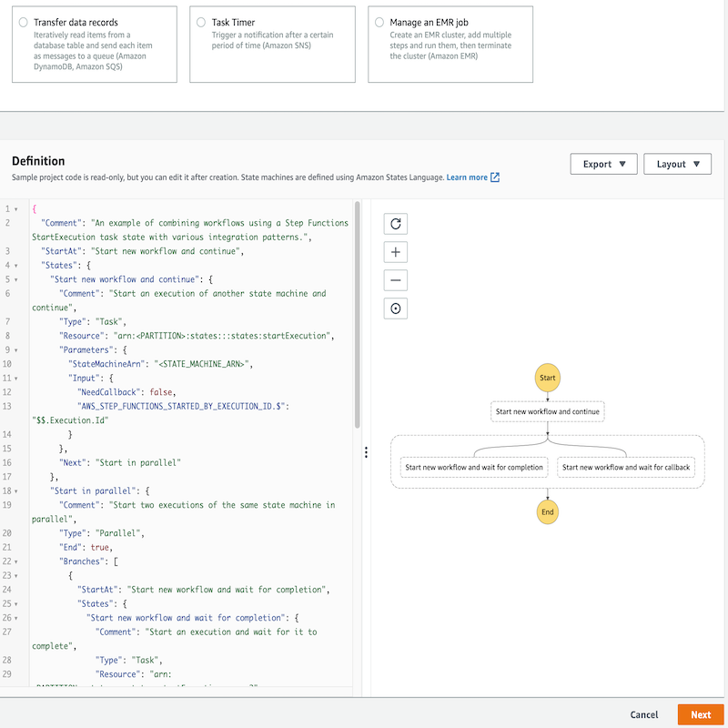The image size is (728, 728).
Task: Select the wait for completion node
Action: [474, 467]
